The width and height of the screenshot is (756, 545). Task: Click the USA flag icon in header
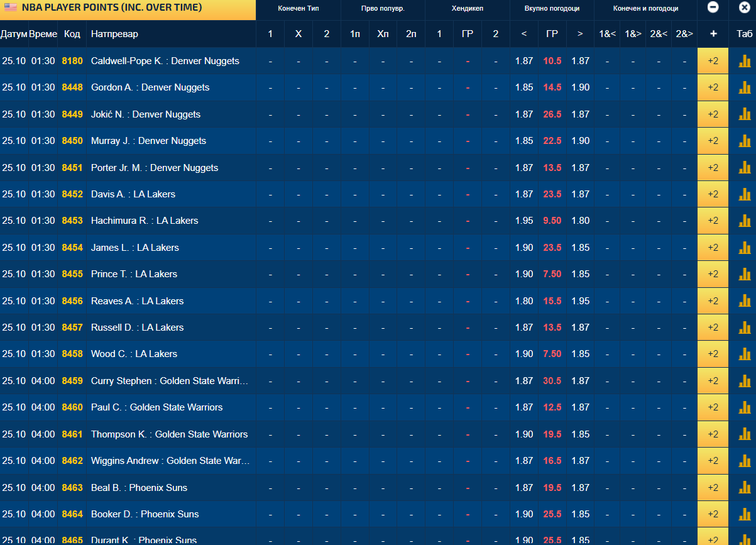[x=11, y=8]
